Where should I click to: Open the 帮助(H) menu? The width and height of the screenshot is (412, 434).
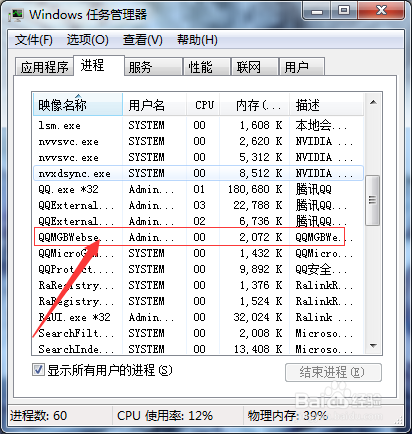197,40
